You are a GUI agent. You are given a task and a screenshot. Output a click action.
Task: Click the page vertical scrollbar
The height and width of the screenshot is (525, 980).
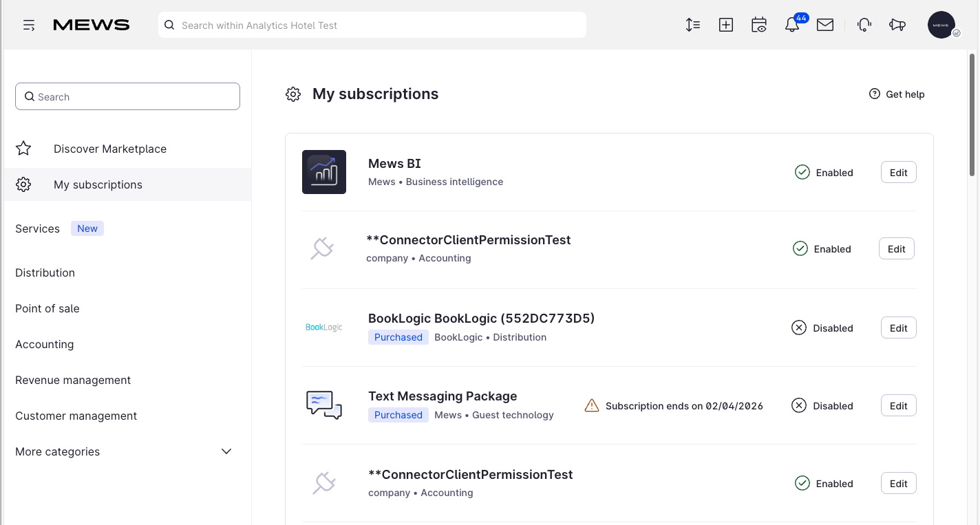[x=972, y=115]
